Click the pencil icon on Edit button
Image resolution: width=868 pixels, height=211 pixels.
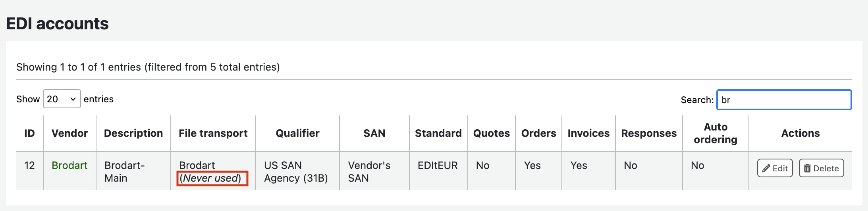[x=766, y=169]
